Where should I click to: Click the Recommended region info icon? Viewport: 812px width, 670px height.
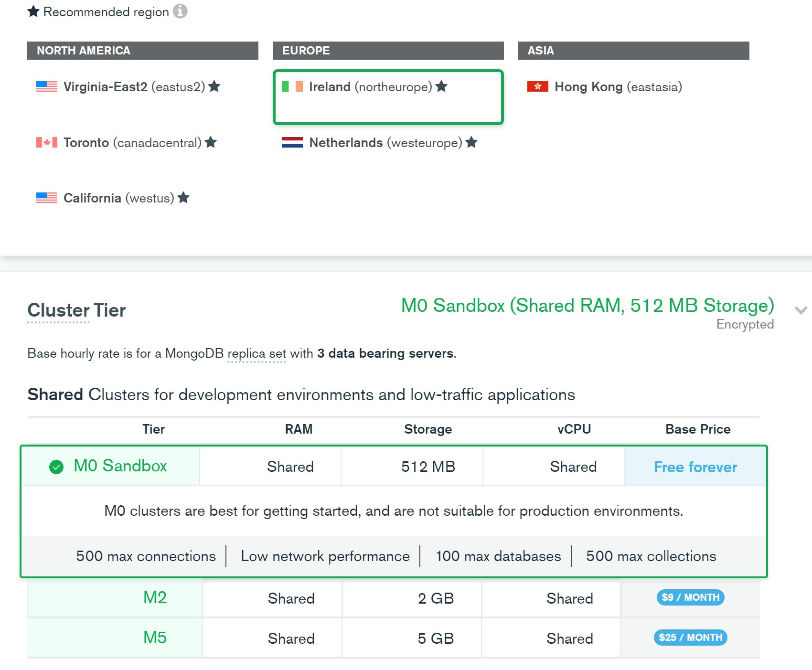pyautogui.click(x=180, y=11)
